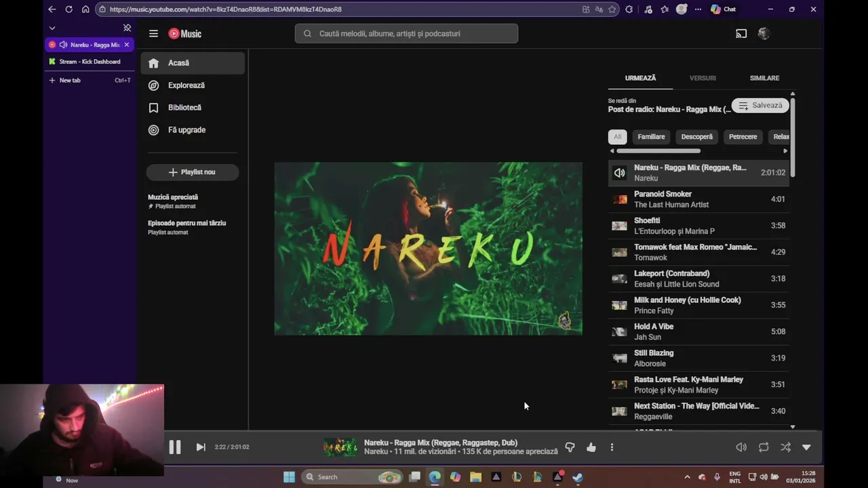Screen dimensions: 868x488
Task: Select the Familiare filter chip
Action: tap(651, 137)
